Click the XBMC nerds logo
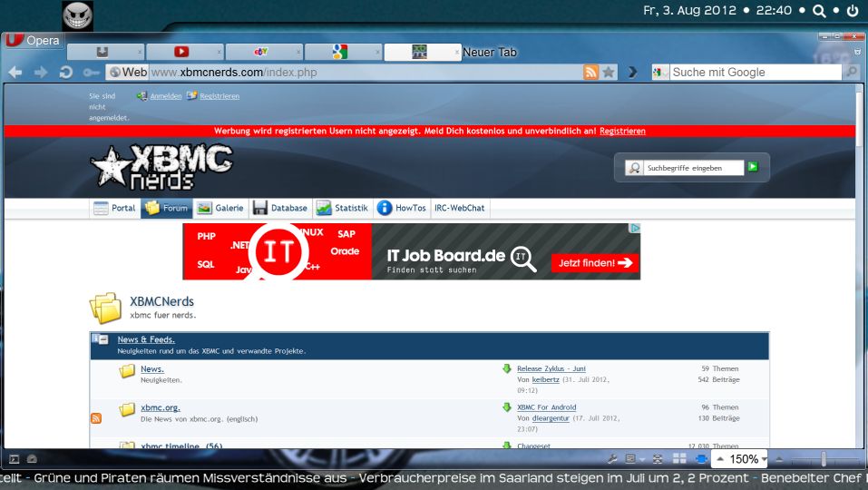This screenshot has height=490, width=868. 161,166
